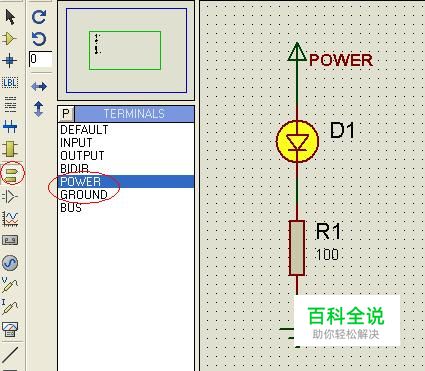Screen dimensions: 425x371
Task: Select the Subcircuit Mode tool
Action: (x=10, y=148)
